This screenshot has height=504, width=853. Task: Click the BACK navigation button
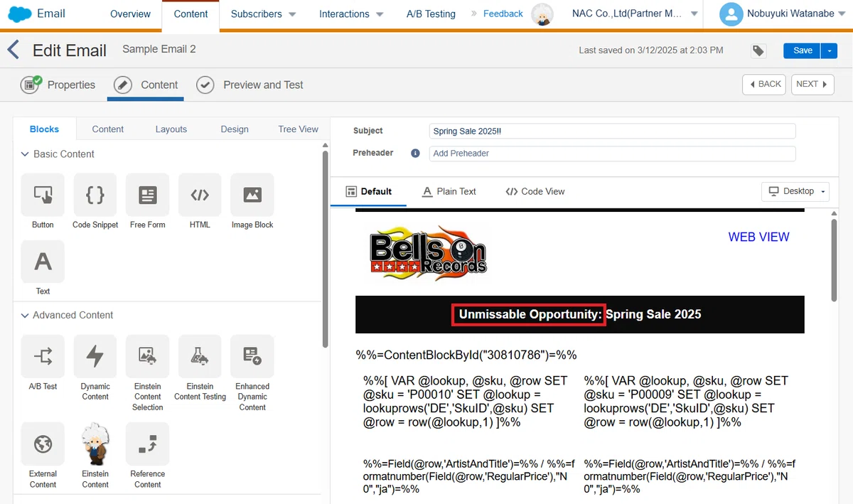pos(764,85)
